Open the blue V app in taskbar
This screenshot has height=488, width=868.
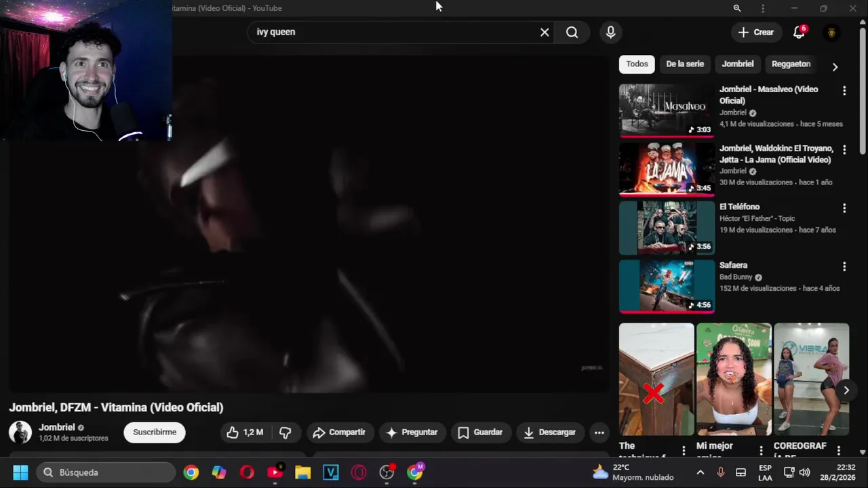coord(331,472)
